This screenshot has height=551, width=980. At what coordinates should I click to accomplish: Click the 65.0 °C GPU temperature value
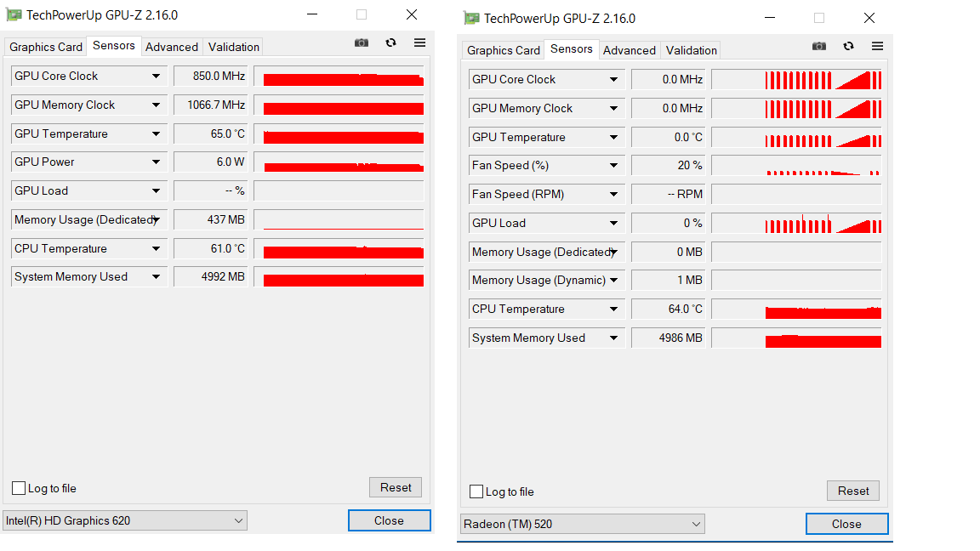pyautogui.click(x=211, y=133)
